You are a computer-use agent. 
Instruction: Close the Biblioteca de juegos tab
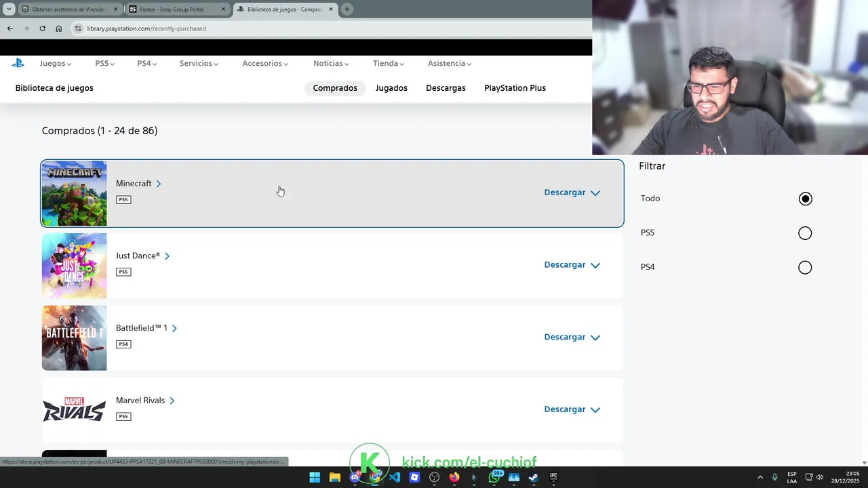tap(331, 9)
